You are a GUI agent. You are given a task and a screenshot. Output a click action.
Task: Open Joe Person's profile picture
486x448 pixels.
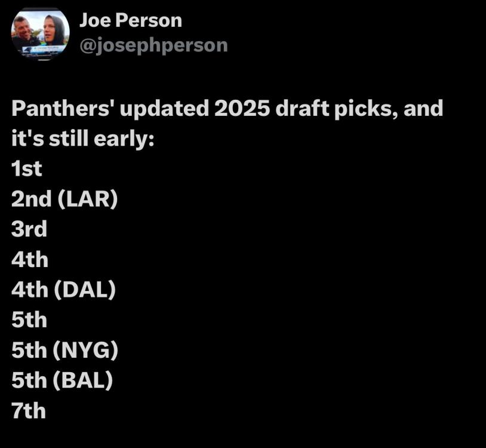(41, 35)
